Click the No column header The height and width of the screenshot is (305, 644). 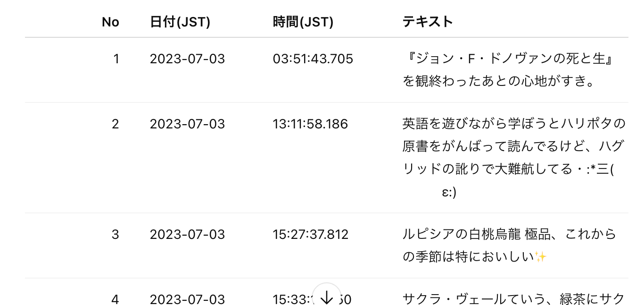(x=110, y=22)
